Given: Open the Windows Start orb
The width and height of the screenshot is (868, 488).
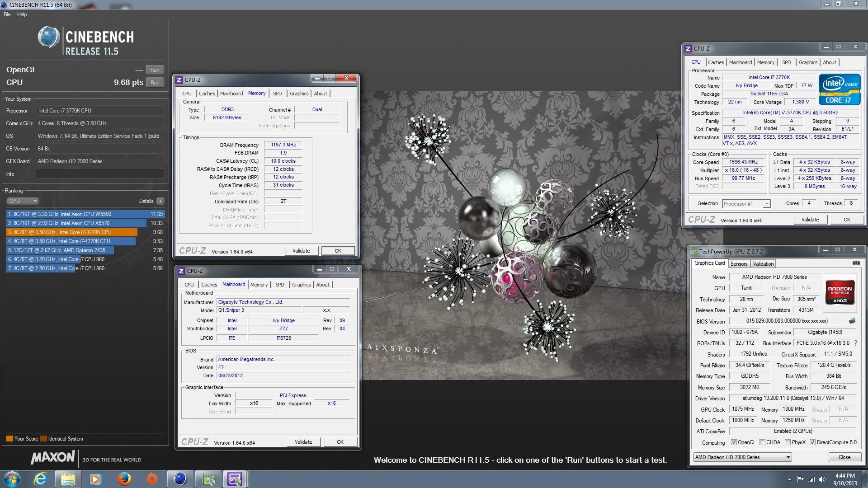Looking at the screenshot, I should tap(12, 479).
